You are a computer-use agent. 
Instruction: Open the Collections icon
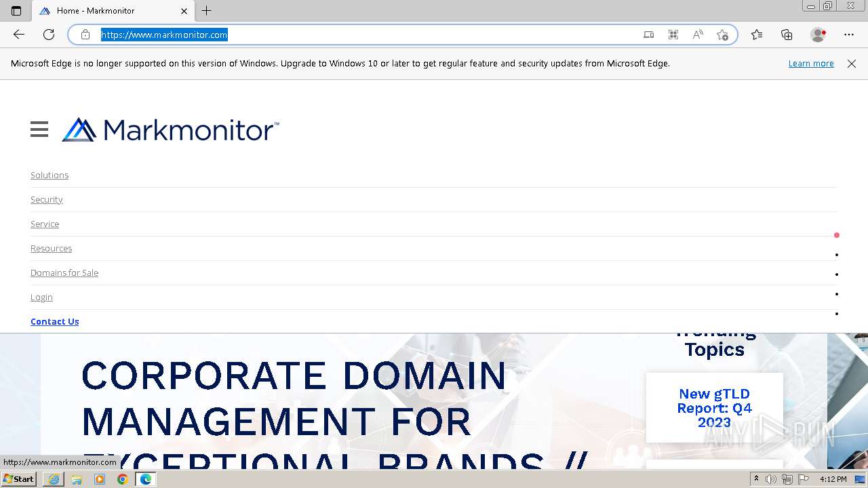click(787, 35)
